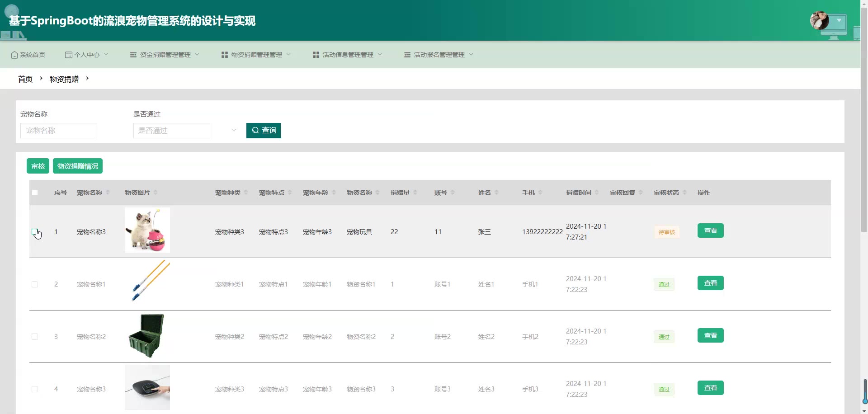Screen dimensions: 868x414
Task: Open the 是否通过 select box
Action: (x=172, y=131)
